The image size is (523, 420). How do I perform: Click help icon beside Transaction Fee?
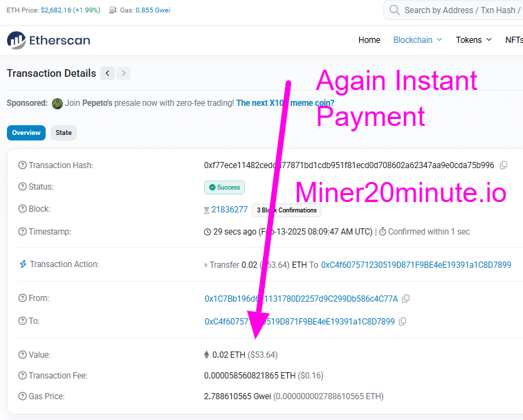coord(22,376)
